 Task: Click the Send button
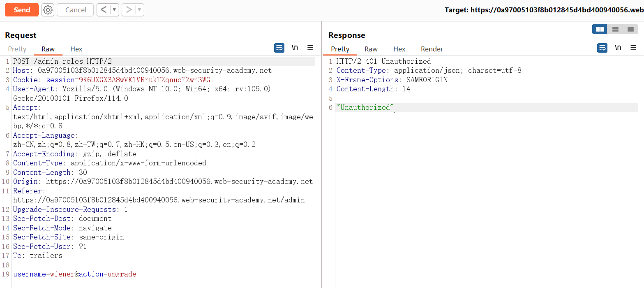coord(22,10)
